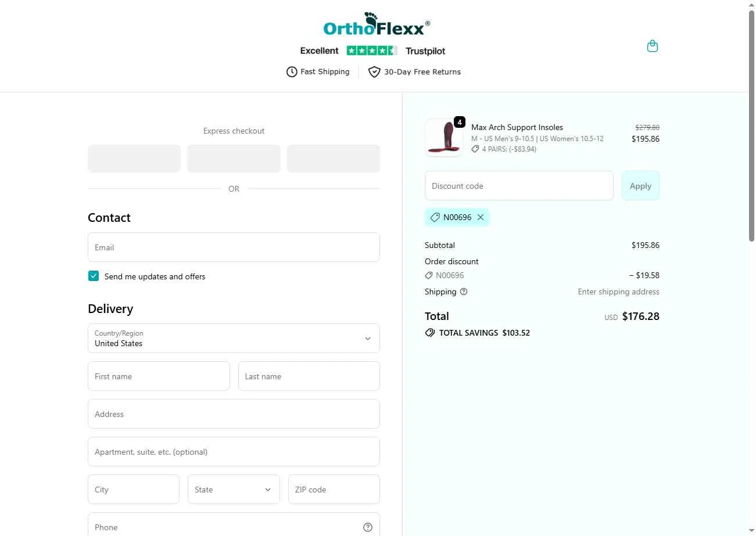Screen dimensions: 756x536
Task: Click the third express checkout button
Action: pyautogui.click(x=334, y=159)
